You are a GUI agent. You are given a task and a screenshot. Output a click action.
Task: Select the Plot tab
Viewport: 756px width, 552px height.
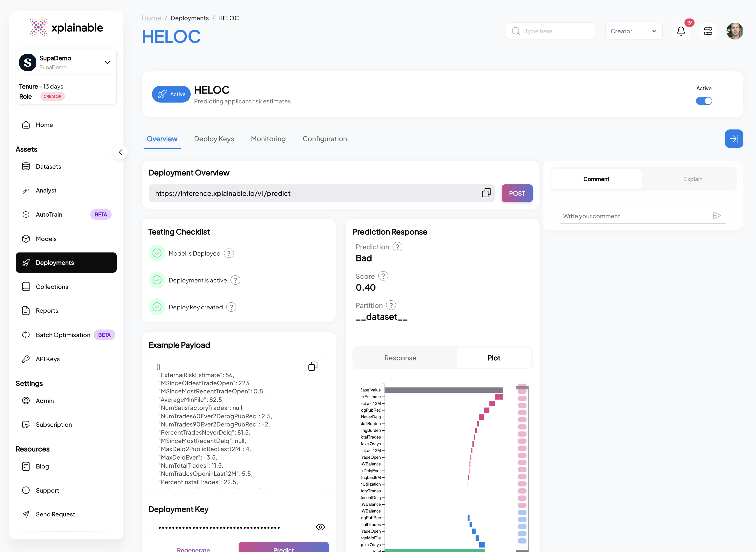pos(494,358)
